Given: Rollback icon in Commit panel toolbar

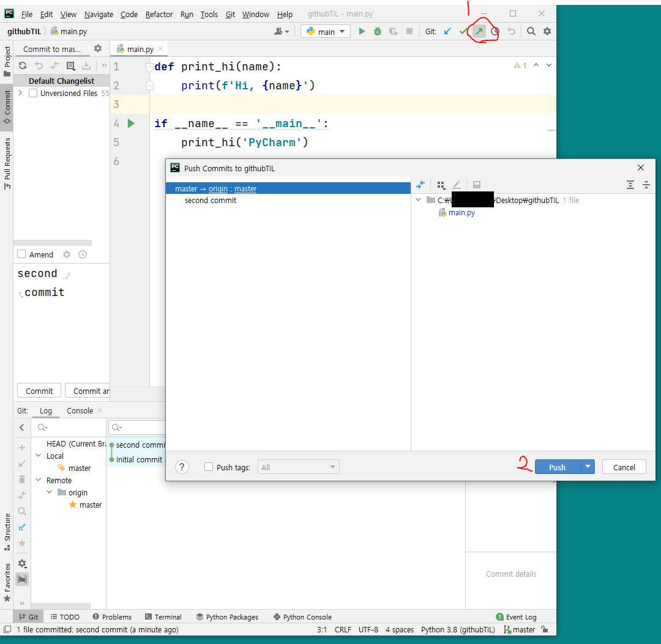Looking at the screenshot, I should pos(39,65).
